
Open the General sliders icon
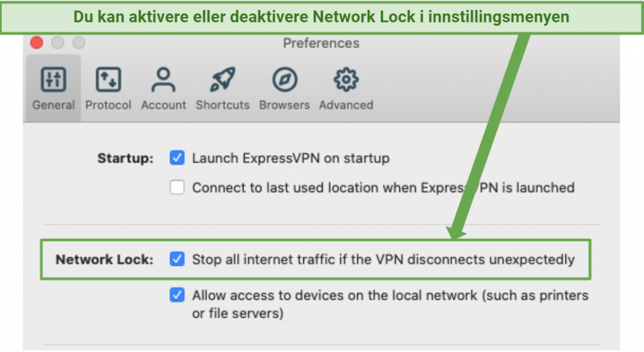click(x=53, y=79)
